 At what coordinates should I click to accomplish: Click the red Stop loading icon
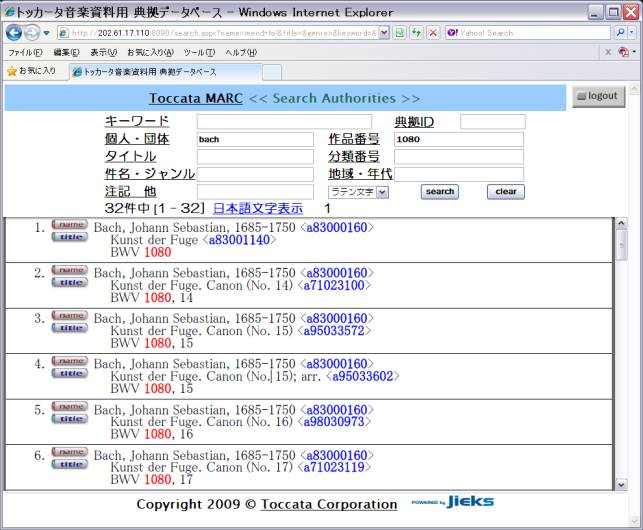[433, 33]
